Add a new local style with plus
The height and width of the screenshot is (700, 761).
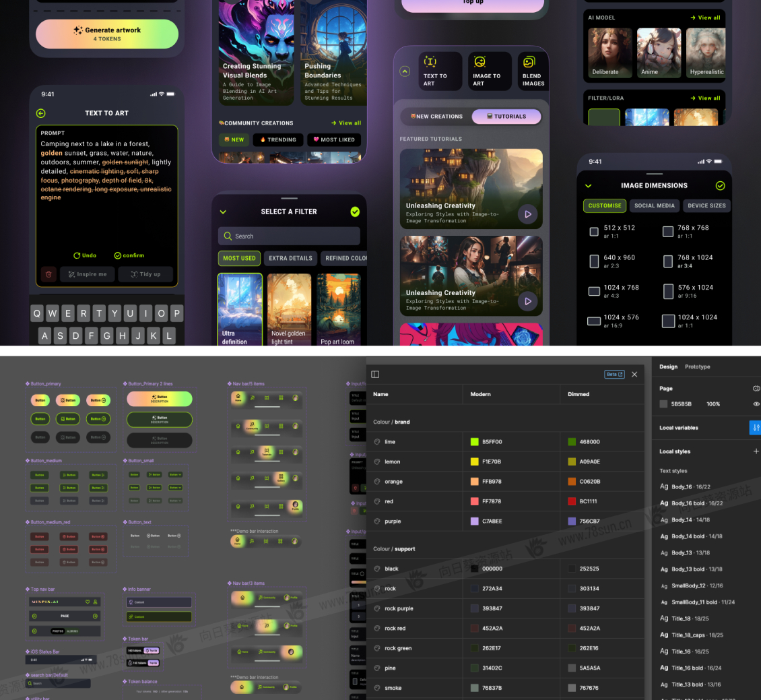click(756, 451)
